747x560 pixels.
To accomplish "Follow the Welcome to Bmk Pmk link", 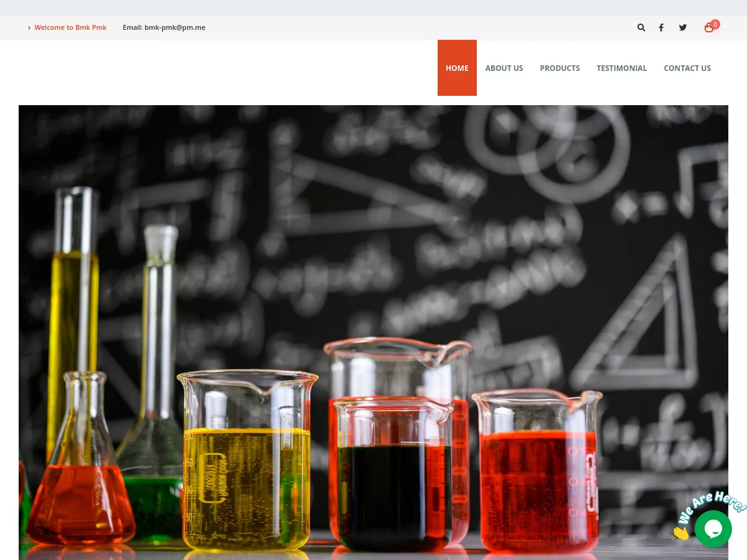I will [x=70, y=27].
